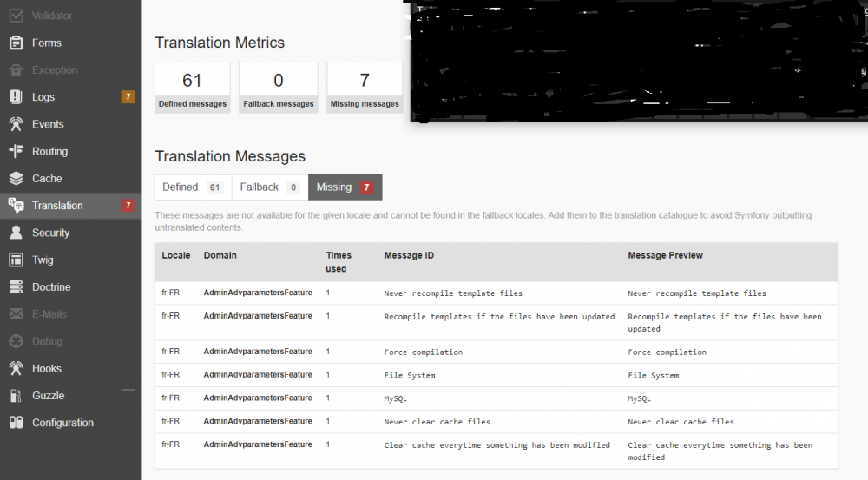
Task: Switch to the Defined messages tab
Action: 193,187
